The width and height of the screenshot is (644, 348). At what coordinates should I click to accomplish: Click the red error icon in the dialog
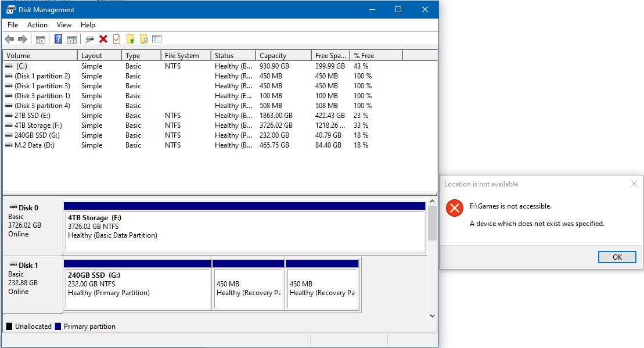click(455, 208)
